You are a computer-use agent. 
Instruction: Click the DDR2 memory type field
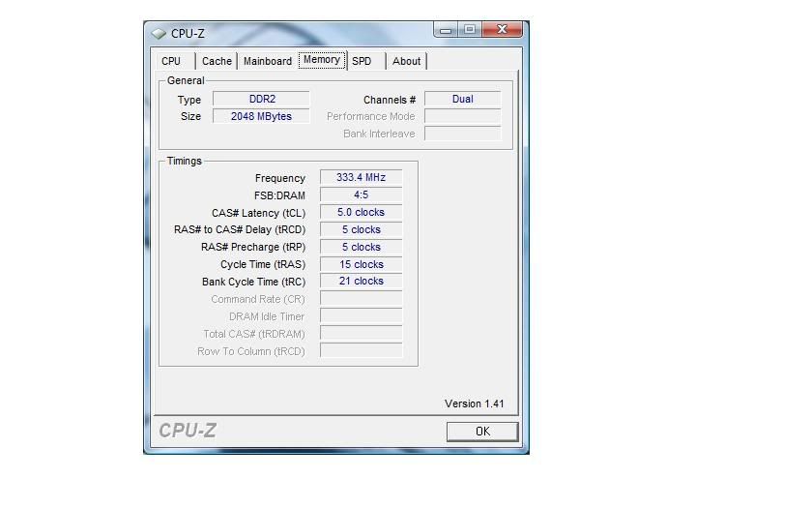[262, 99]
